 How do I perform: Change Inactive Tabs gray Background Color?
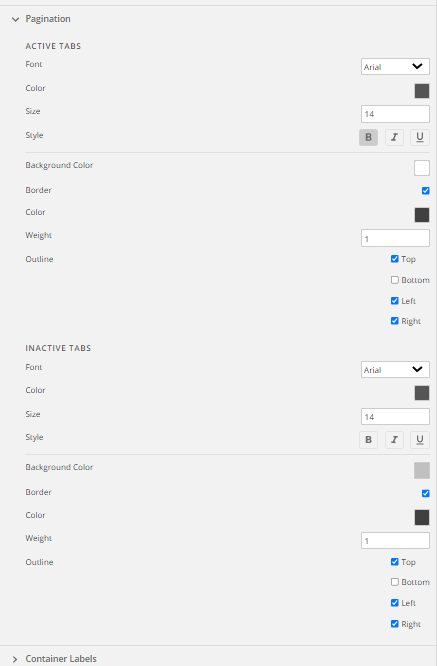click(x=422, y=471)
